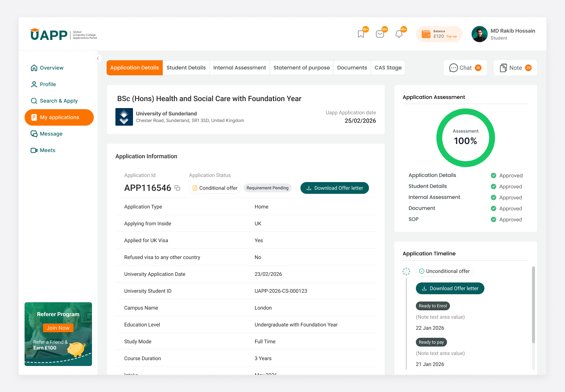Open the mail inbox icon
This screenshot has width=565, height=392.
pos(380,34)
